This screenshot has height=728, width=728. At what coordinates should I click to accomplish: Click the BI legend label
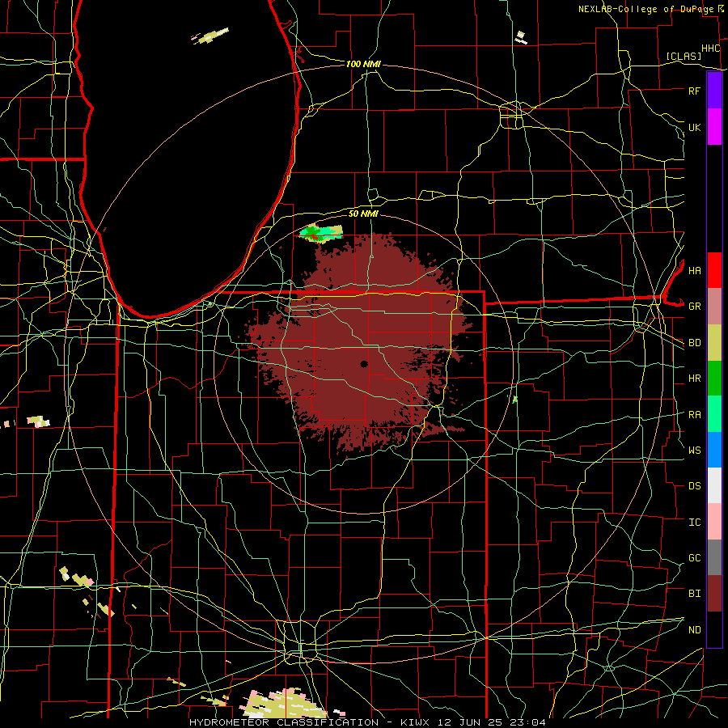tap(694, 594)
